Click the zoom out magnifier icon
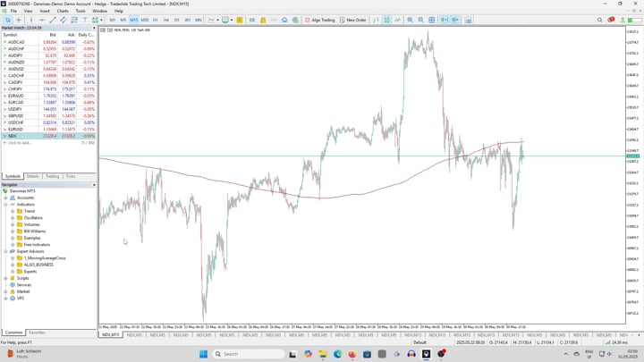644x362 pixels. point(420,20)
